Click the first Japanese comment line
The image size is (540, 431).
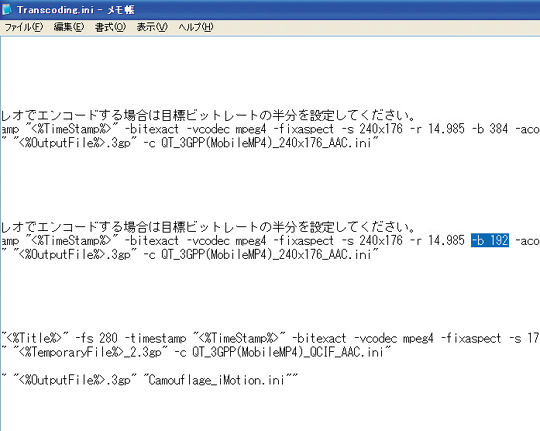click(x=208, y=115)
